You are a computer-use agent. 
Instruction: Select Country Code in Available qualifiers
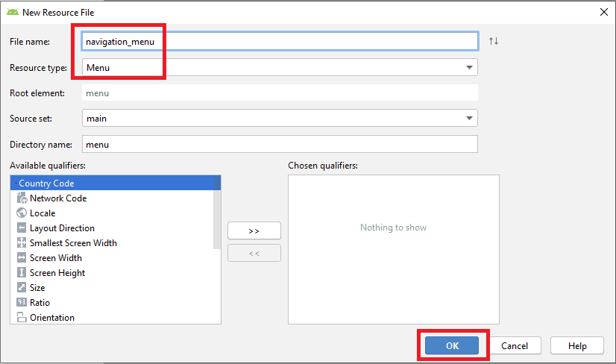point(46,183)
